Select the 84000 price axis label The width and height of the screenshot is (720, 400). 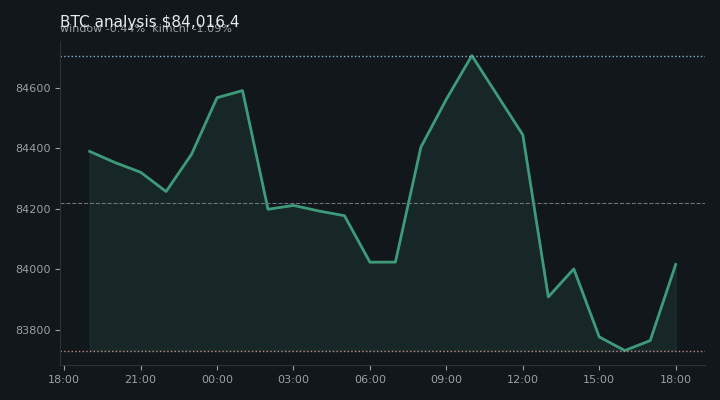tap(33, 270)
